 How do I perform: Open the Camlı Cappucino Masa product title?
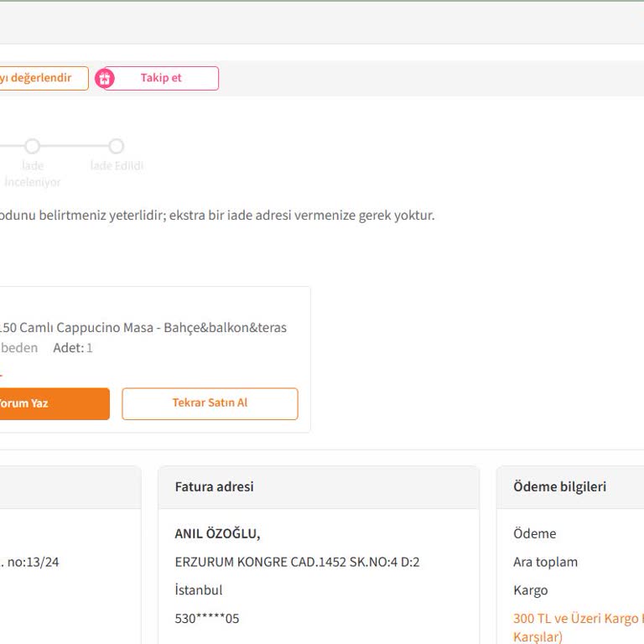click(x=143, y=327)
